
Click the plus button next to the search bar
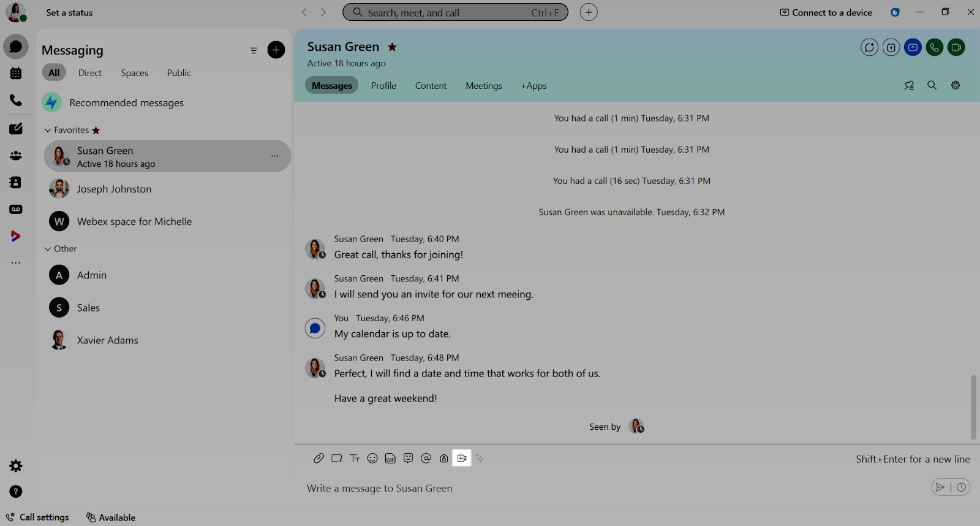[589, 12]
